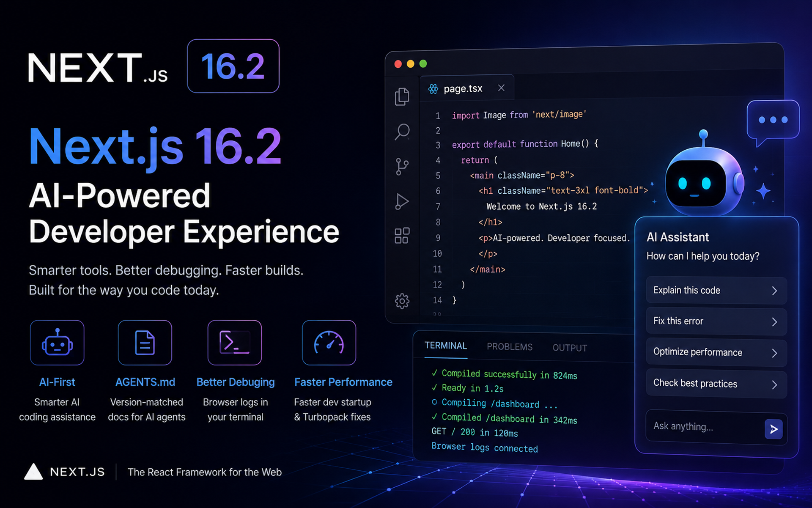812x508 pixels.
Task: Open the Explorer files icon in sidebar
Action: [402, 96]
